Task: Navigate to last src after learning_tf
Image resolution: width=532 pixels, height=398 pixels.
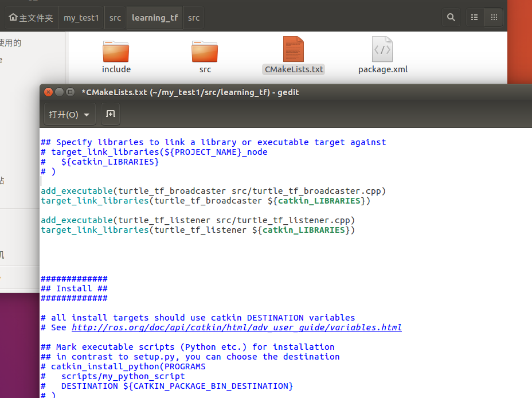Action: [x=194, y=18]
